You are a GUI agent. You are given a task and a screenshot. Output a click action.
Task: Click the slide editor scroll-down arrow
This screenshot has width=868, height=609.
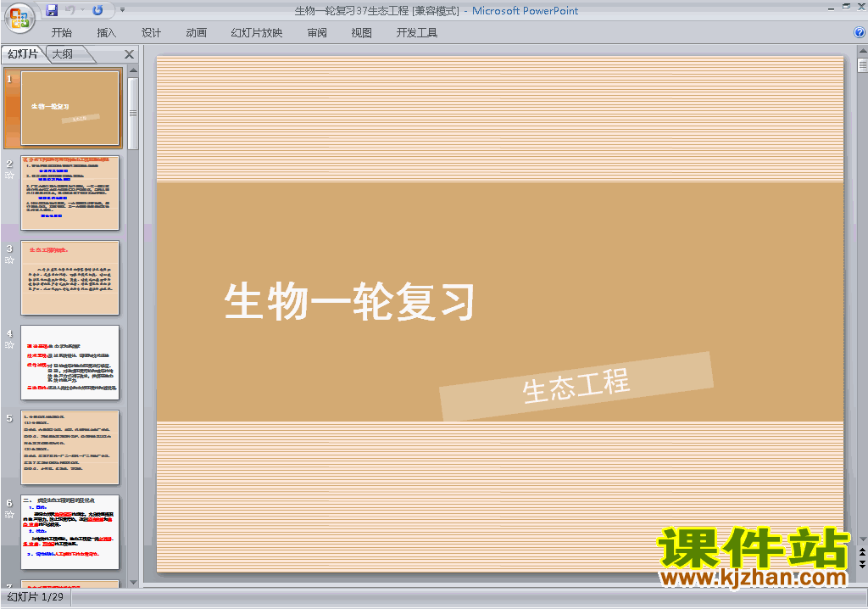pyautogui.click(x=862, y=539)
